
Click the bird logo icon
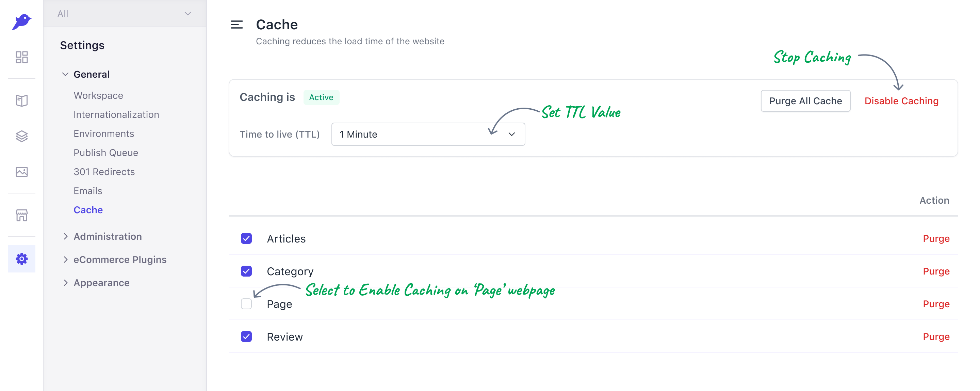coord(22,22)
